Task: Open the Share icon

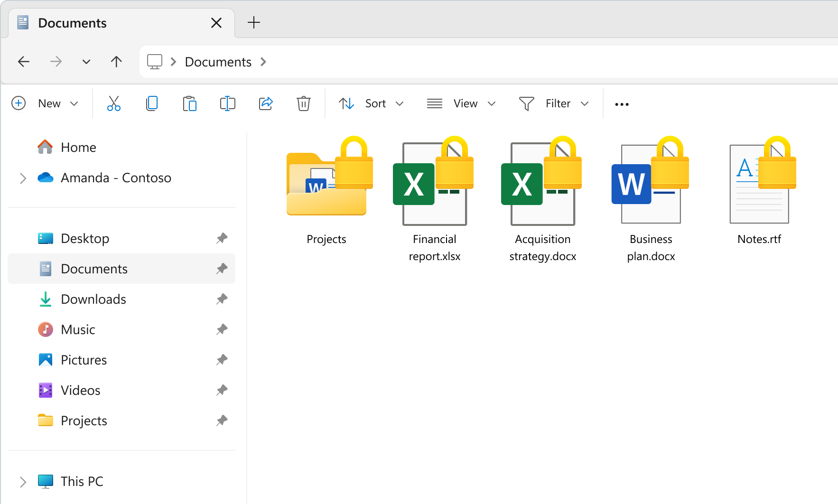Action: coord(266,103)
